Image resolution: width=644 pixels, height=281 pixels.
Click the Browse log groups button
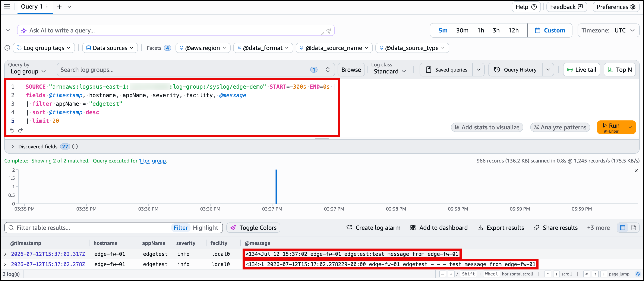351,70
